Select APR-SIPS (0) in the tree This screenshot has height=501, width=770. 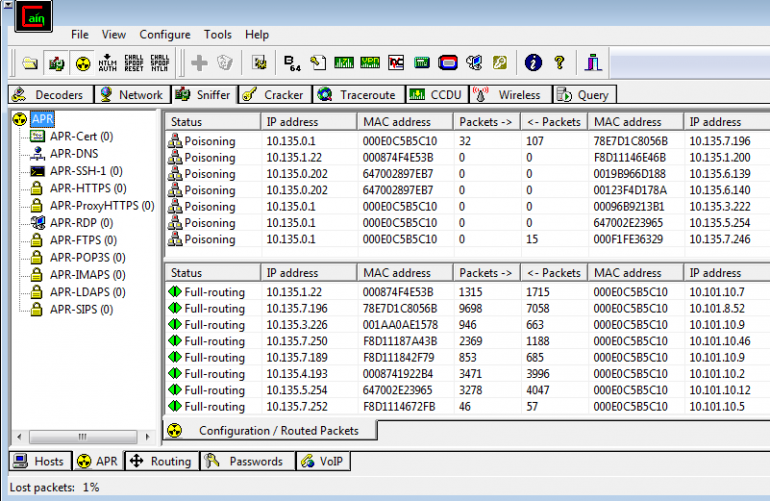81,309
